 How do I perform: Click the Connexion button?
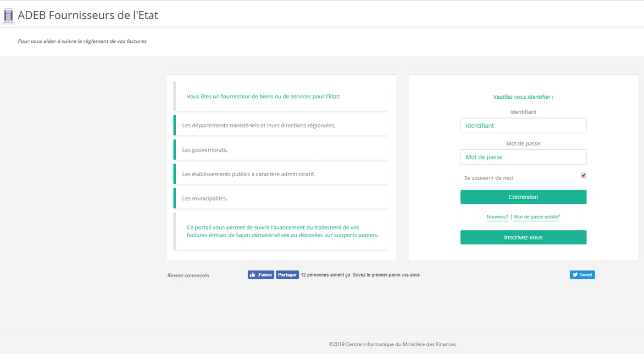(x=523, y=197)
